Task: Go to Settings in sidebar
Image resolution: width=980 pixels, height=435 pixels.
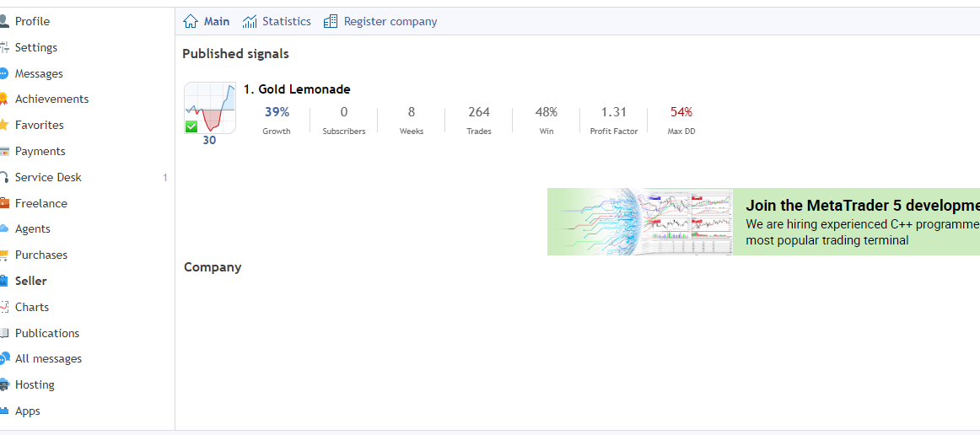Action: click(x=36, y=47)
